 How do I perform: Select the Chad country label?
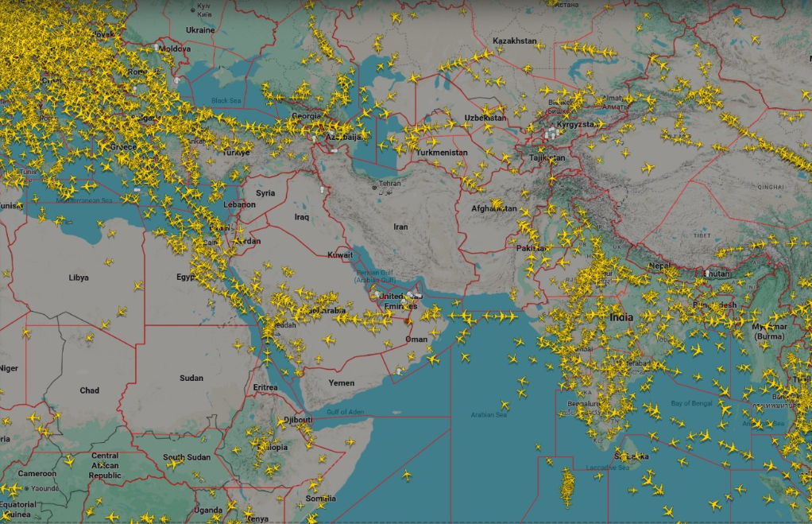pos(90,390)
